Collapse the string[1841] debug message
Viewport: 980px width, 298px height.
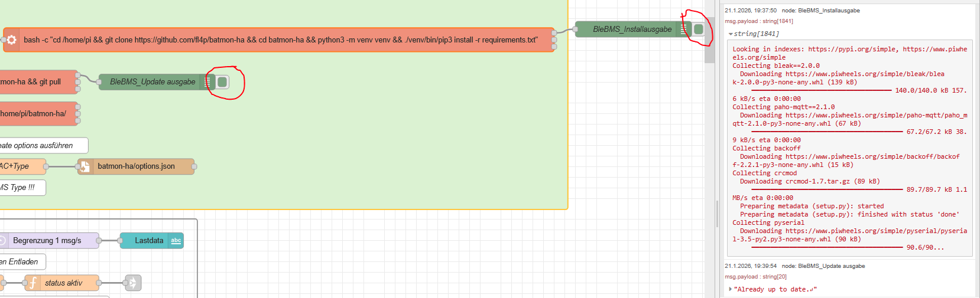[x=731, y=34]
